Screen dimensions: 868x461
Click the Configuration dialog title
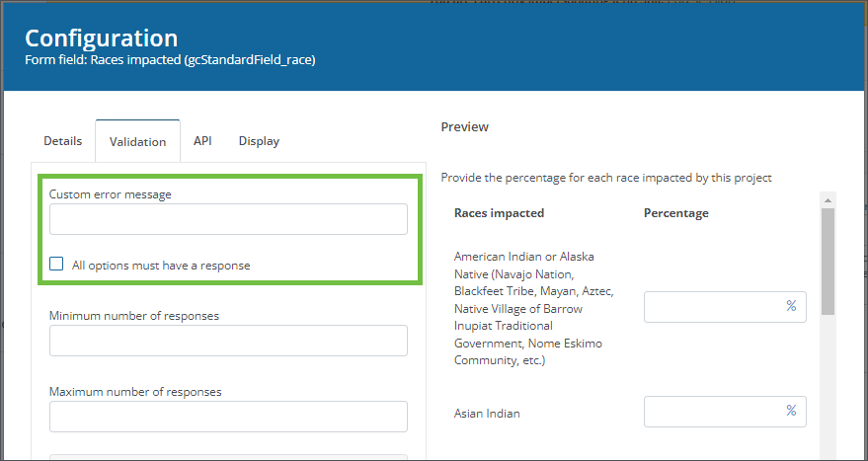[x=101, y=38]
